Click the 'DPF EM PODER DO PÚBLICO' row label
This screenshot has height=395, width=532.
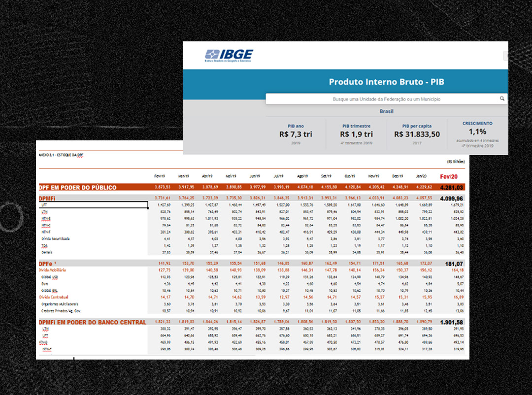[78, 187]
